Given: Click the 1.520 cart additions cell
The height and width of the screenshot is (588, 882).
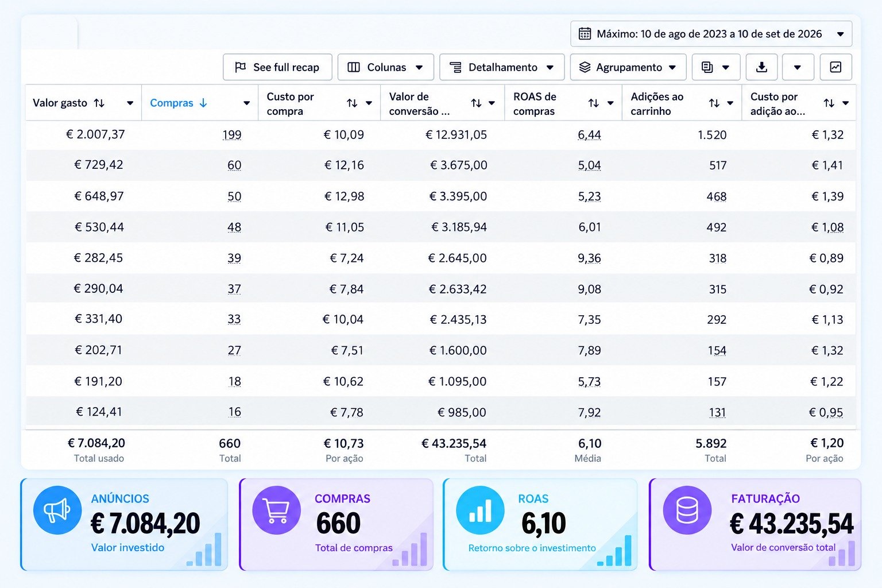Looking at the screenshot, I should (712, 135).
